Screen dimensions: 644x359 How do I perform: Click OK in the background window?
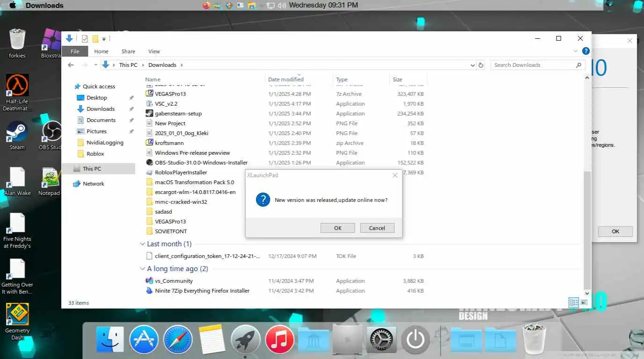tap(615, 231)
